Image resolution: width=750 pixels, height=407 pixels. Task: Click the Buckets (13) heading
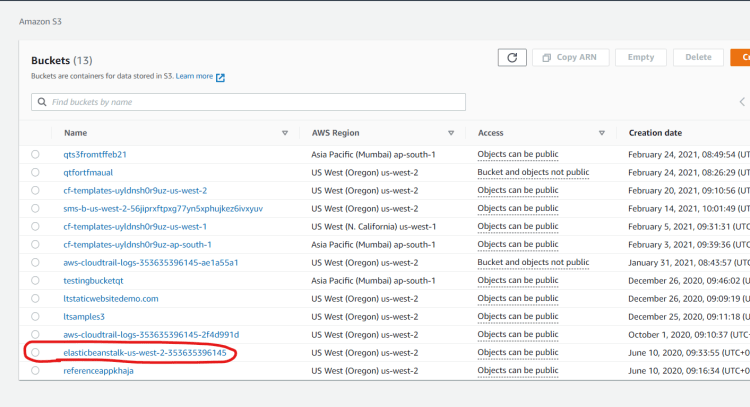[x=62, y=60]
